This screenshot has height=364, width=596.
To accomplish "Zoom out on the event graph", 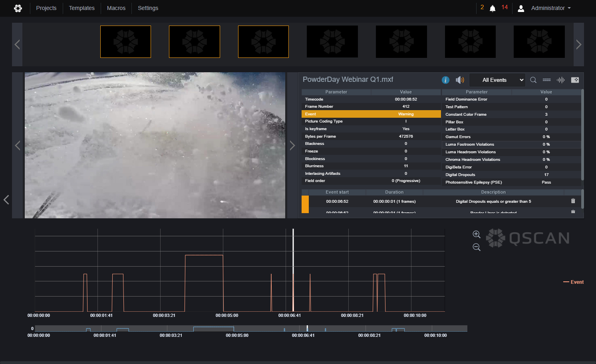I will coord(477,247).
